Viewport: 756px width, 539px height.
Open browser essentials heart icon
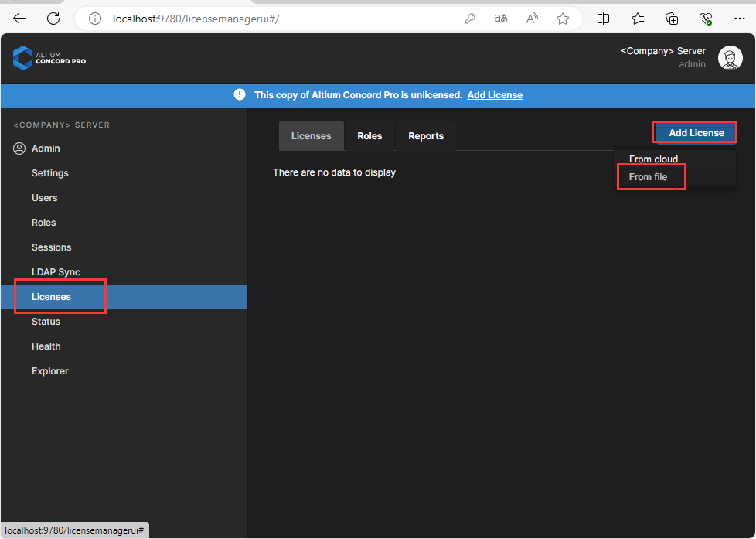click(706, 19)
